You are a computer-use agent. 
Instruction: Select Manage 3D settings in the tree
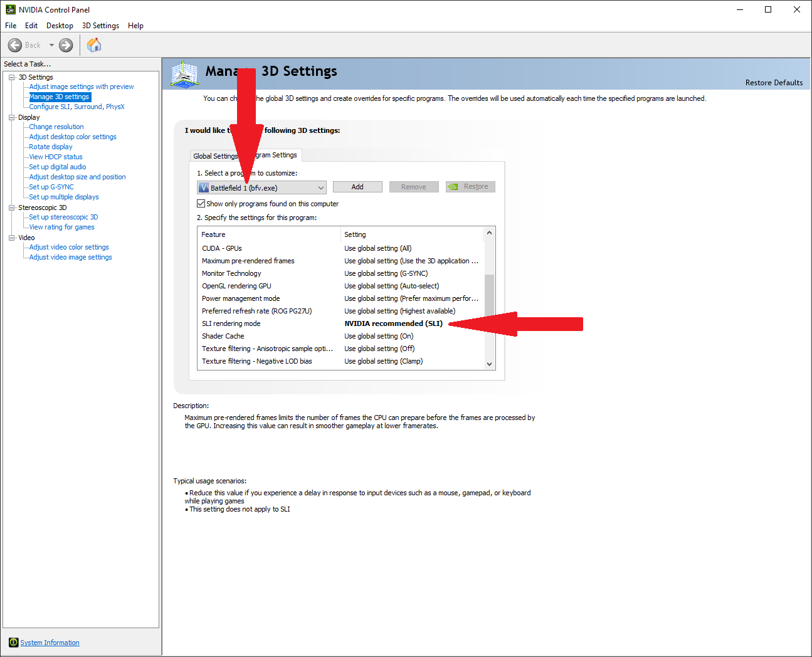tap(60, 97)
